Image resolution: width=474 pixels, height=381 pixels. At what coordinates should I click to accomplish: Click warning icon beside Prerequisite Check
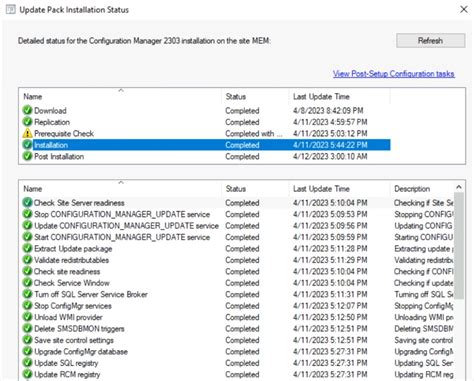pyautogui.click(x=27, y=133)
